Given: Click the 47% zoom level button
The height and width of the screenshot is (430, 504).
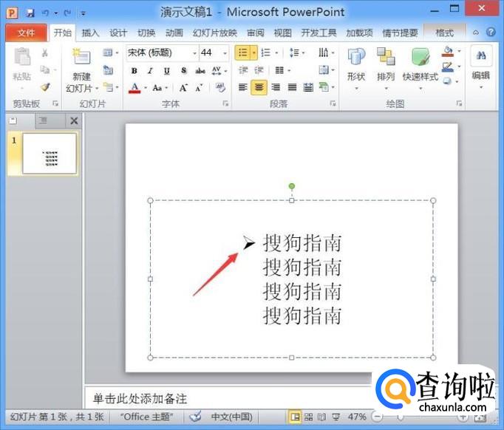Looking at the screenshot, I should 357,417.
